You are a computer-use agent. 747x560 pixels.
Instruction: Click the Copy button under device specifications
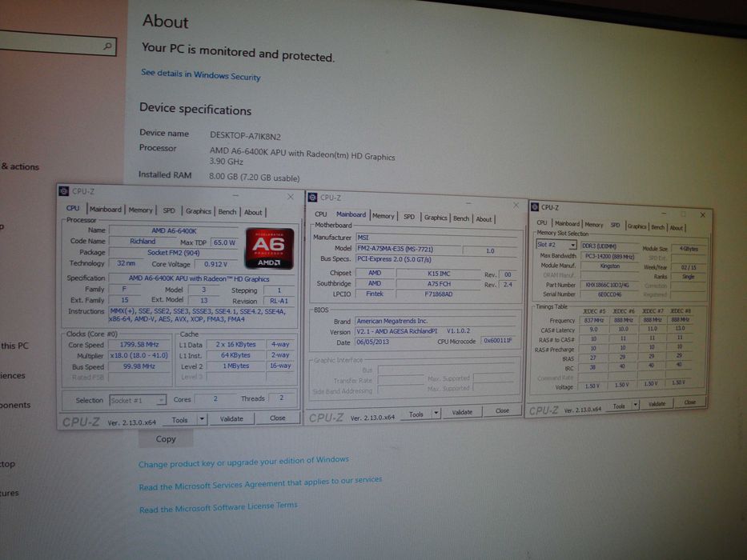[166, 438]
